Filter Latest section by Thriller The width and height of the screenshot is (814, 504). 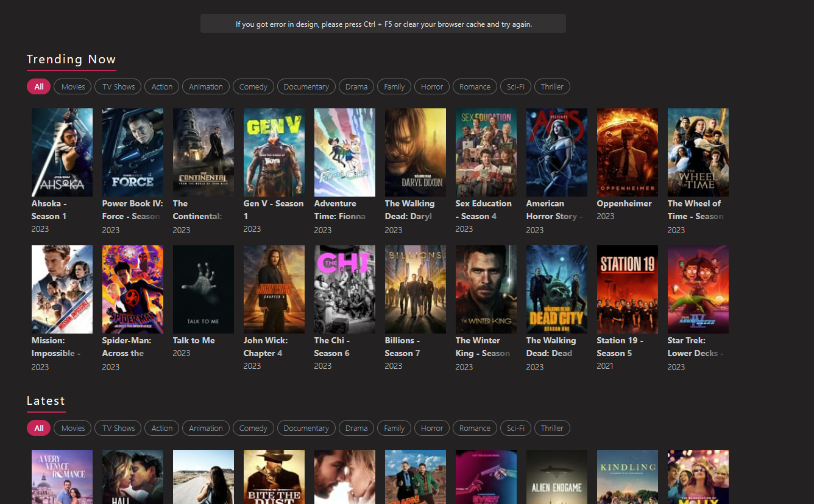pos(552,428)
